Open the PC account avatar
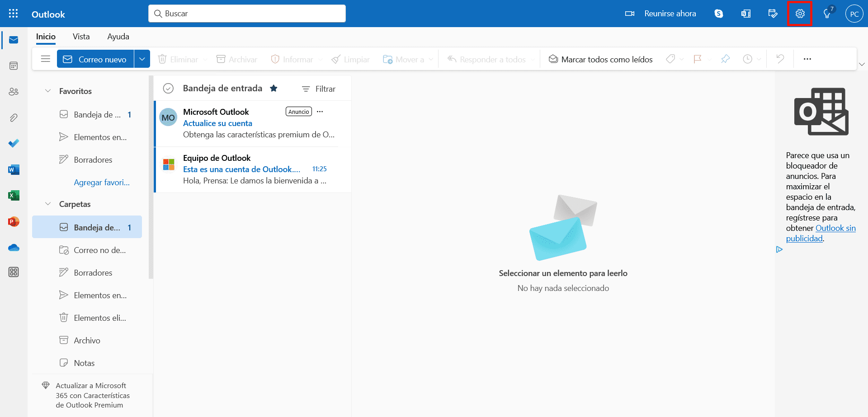The height and width of the screenshot is (417, 868). 854,14
